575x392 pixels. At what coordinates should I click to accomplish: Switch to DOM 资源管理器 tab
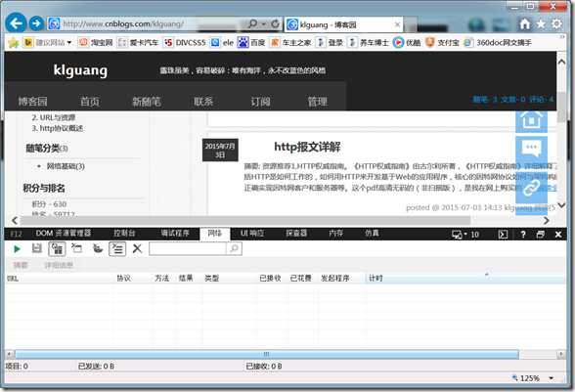(63, 234)
